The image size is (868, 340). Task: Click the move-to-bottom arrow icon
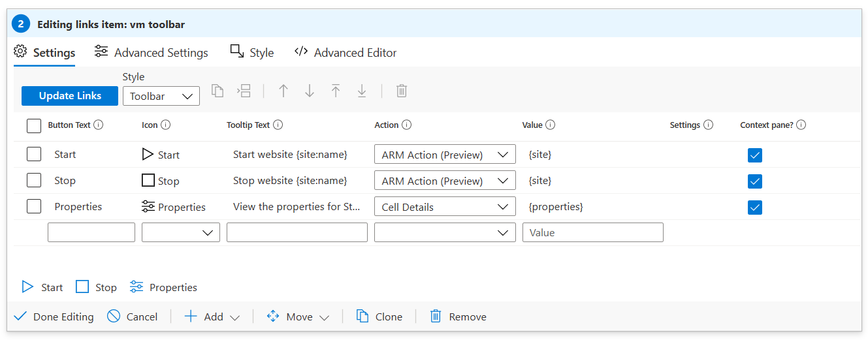pyautogui.click(x=362, y=91)
